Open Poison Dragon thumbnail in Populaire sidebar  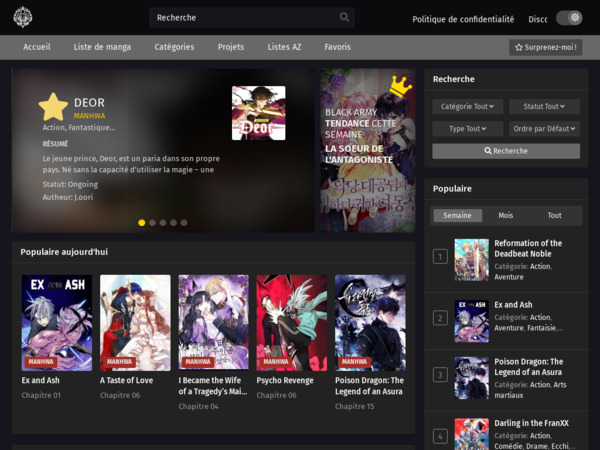[x=471, y=378]
